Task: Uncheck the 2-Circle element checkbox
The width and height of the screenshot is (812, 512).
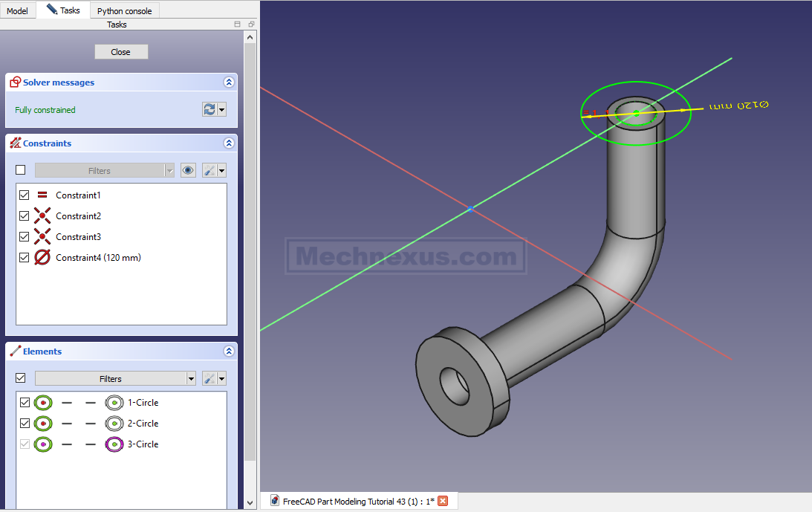Action: [25, 423]
